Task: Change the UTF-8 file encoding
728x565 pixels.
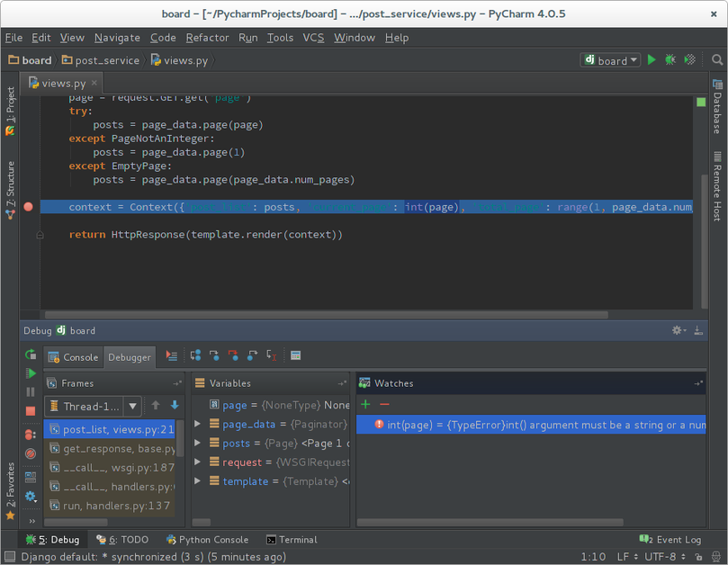Action: click(665, 557)
